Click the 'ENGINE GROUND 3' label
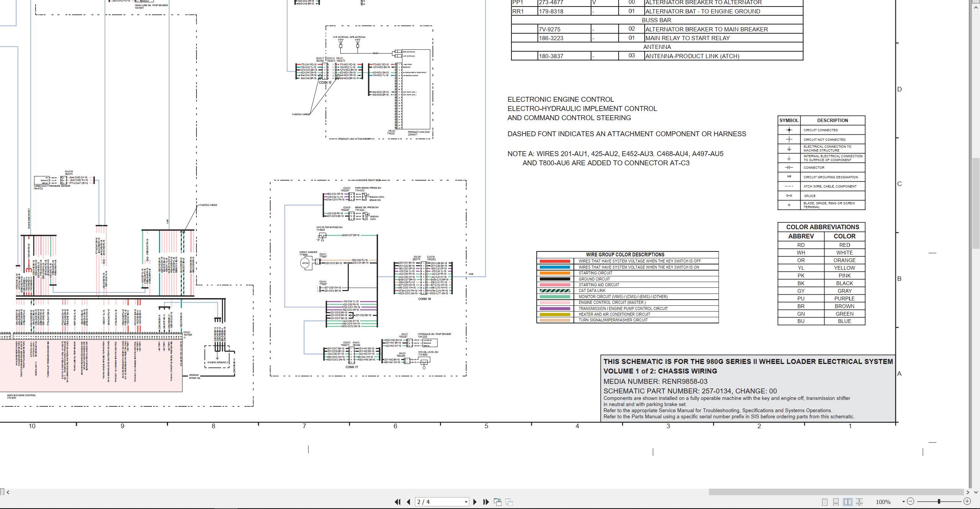This screenshot has height=509, width=980. [218, 362]
